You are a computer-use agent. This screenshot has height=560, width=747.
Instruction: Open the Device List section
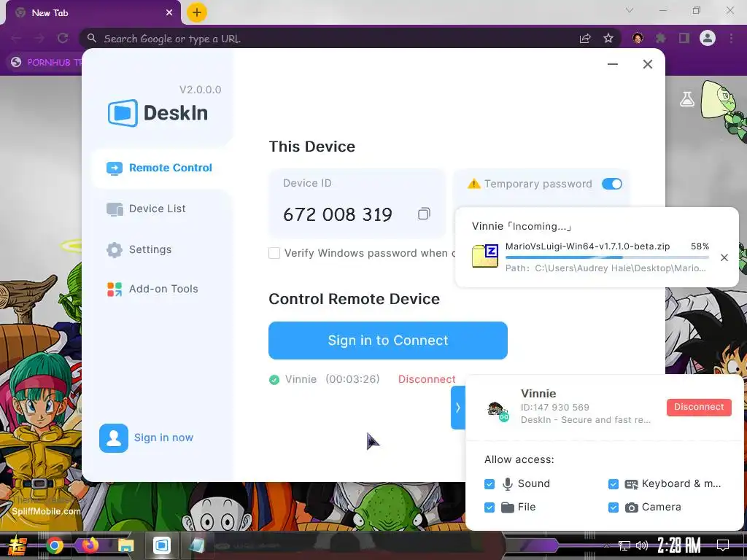(146, 209)
